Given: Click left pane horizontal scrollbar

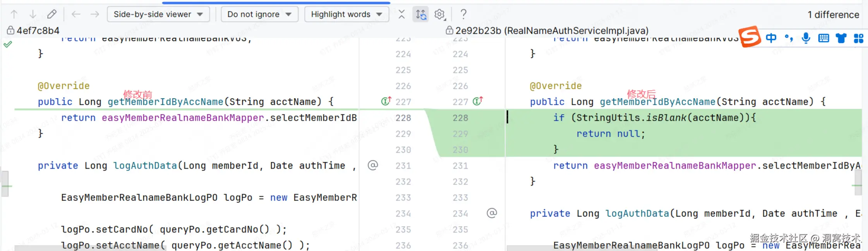Looking at the screenshot, I should point(90,248).
